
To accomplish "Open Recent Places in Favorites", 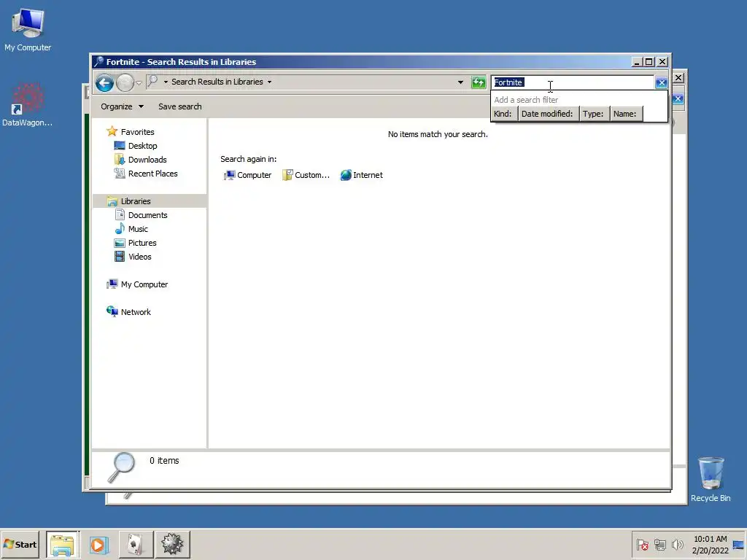I will pos(152,174).
